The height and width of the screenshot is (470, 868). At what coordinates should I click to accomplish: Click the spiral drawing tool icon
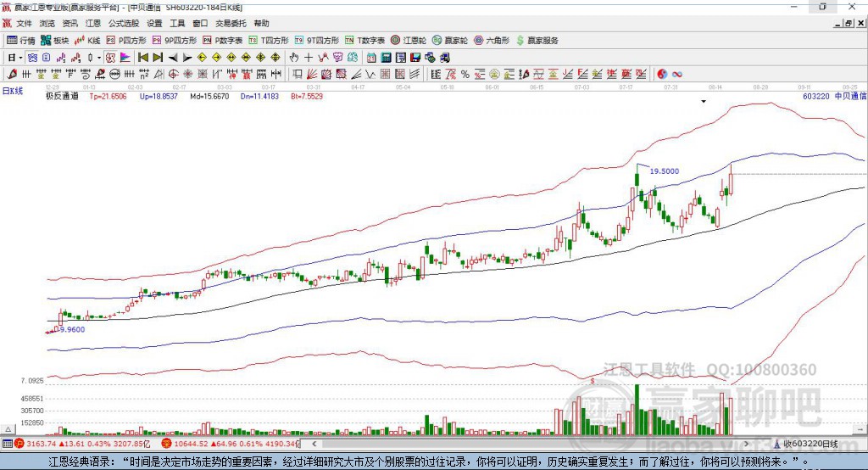click(85, 75)
